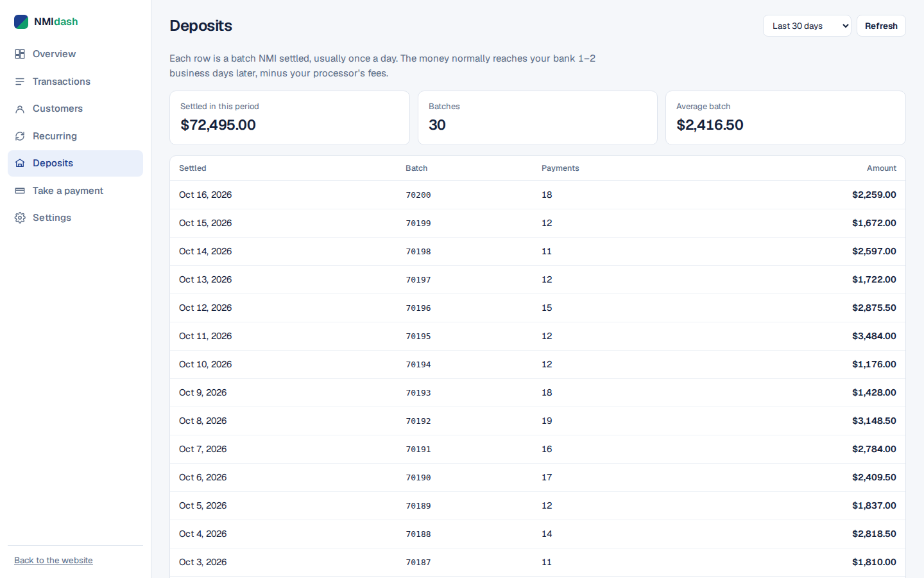Click the Payments column header
Viewport: 924px width, 578px height.
point(560,168)
